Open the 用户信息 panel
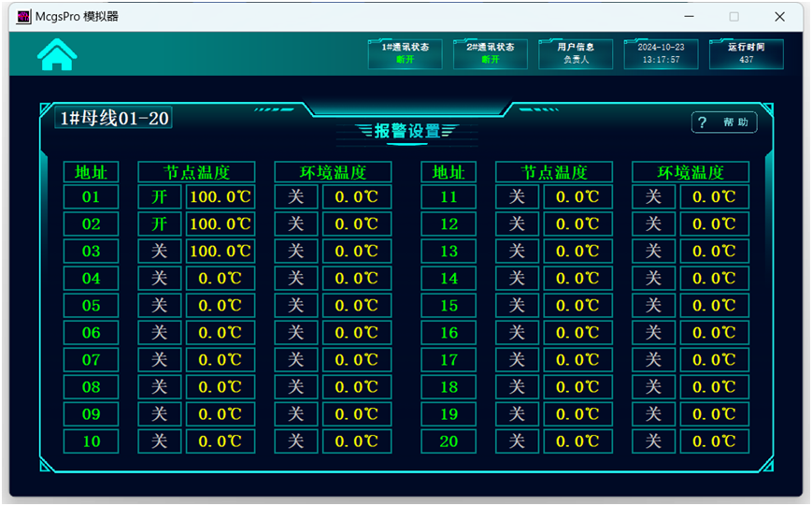812x506 pixels. click(x=576, y=53)
